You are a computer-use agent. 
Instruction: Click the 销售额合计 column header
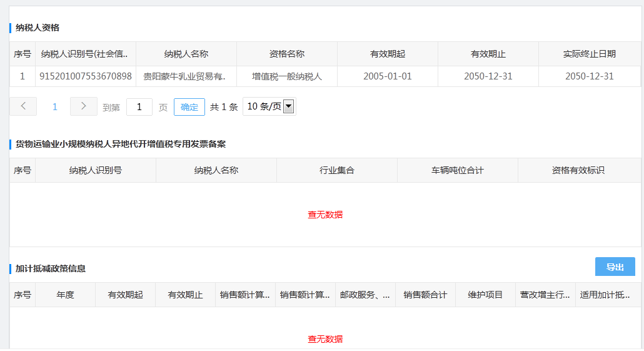(x=425, y=295)
